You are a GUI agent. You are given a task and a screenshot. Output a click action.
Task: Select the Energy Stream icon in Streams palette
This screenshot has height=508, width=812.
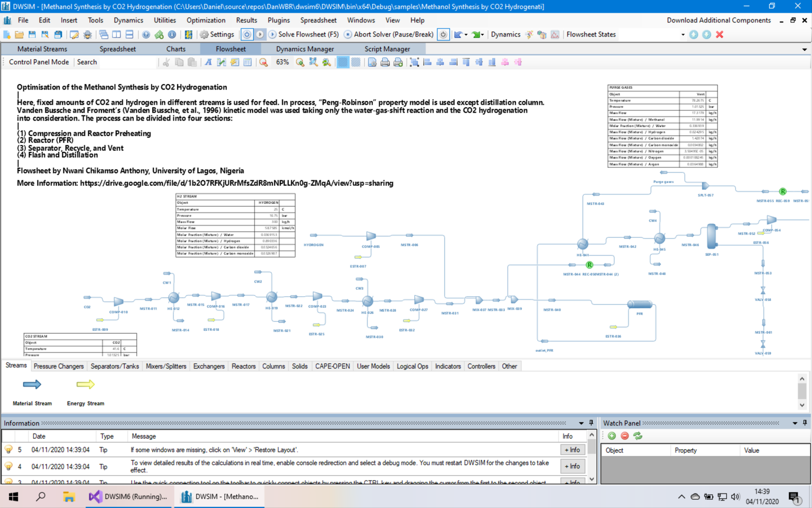coord(85,385)
